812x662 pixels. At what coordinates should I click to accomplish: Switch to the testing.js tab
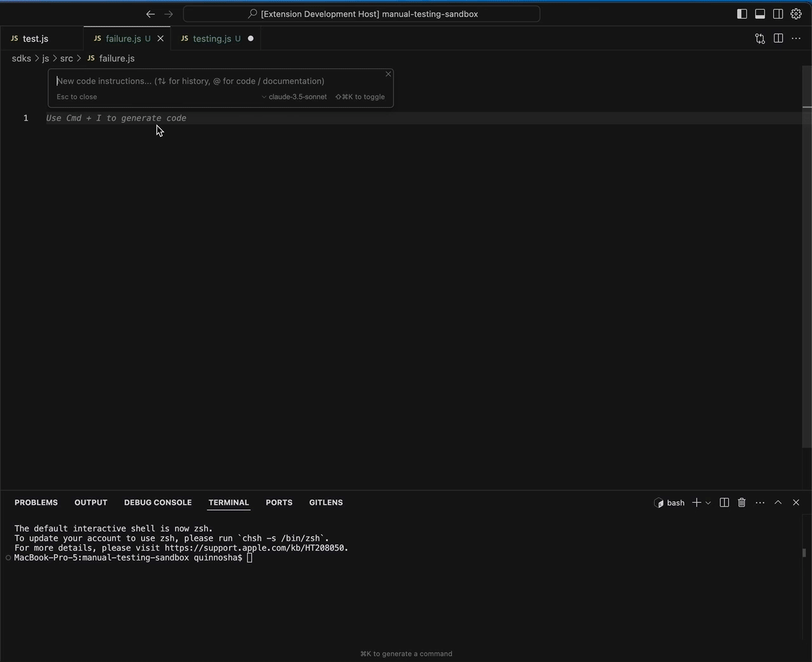[212, 39]
